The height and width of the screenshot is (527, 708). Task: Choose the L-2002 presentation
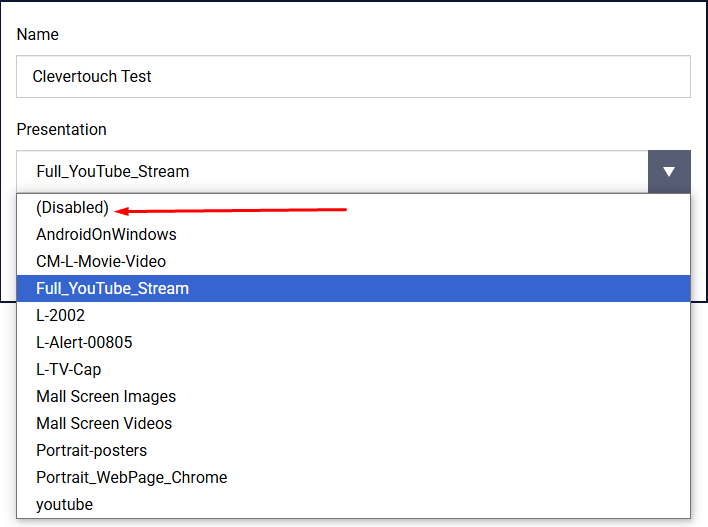[x=60, y=316]
